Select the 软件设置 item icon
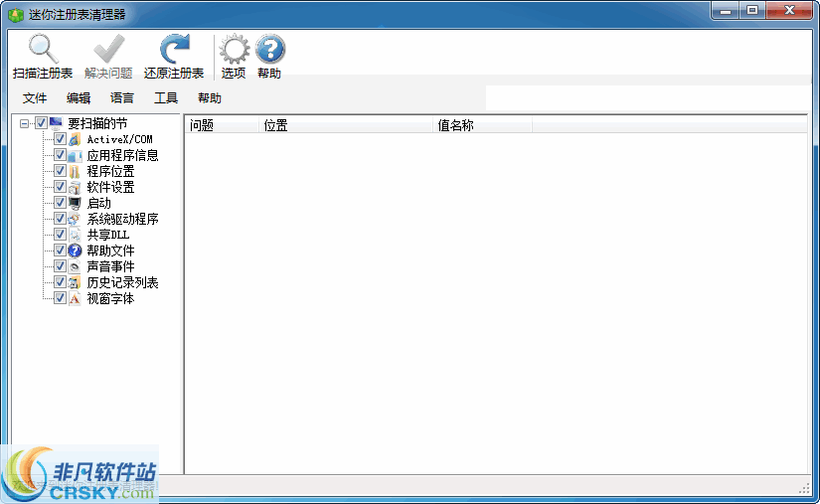820x504 pixels. (x=75, y=187)
